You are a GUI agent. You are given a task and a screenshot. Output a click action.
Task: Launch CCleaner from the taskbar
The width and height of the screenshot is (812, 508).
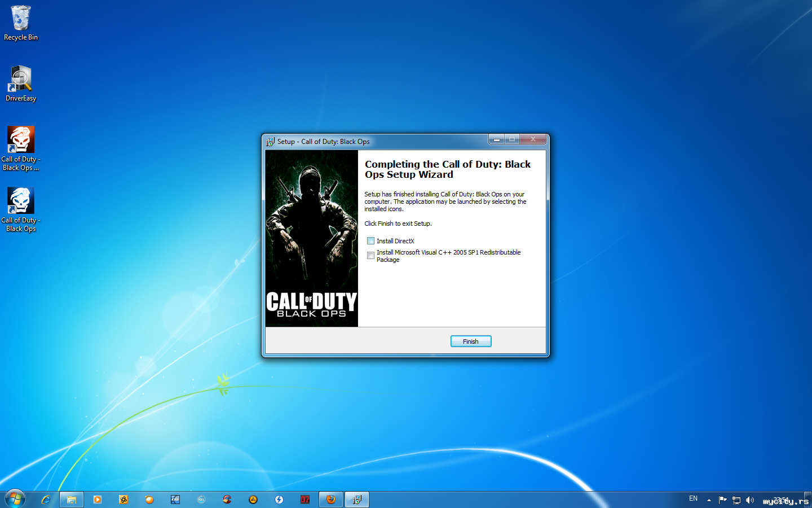[227, 500]
